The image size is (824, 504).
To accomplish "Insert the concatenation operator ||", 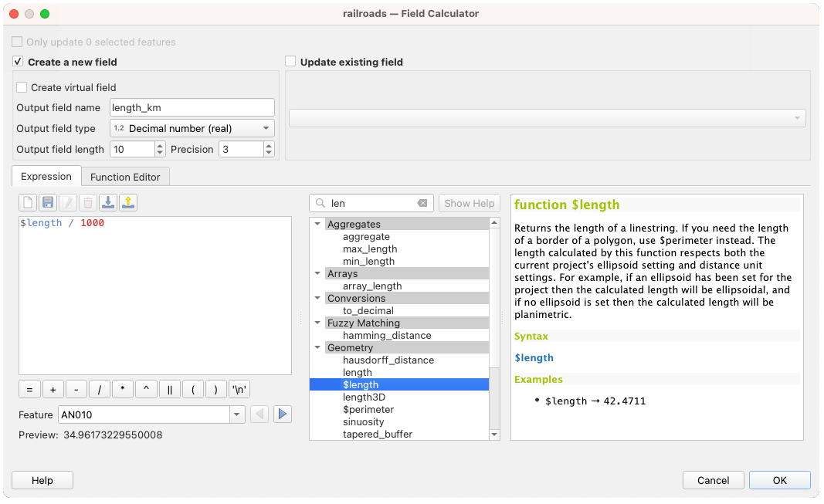I will 169,389.
